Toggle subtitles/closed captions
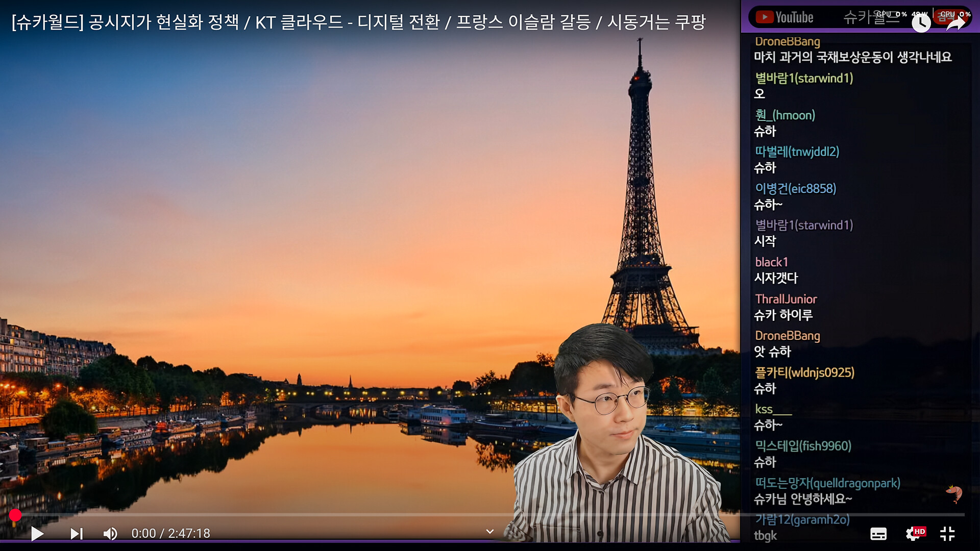The image size is (980, 551). (878, 534)
